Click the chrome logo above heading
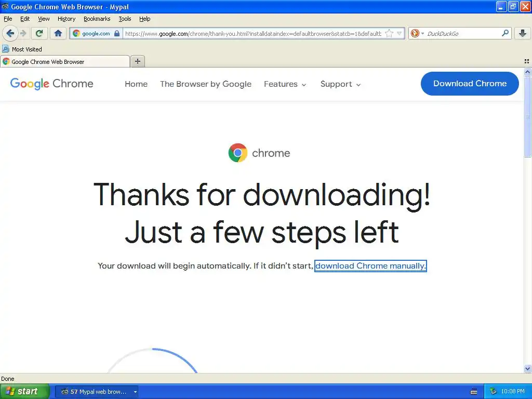 [x=259, y=153]
